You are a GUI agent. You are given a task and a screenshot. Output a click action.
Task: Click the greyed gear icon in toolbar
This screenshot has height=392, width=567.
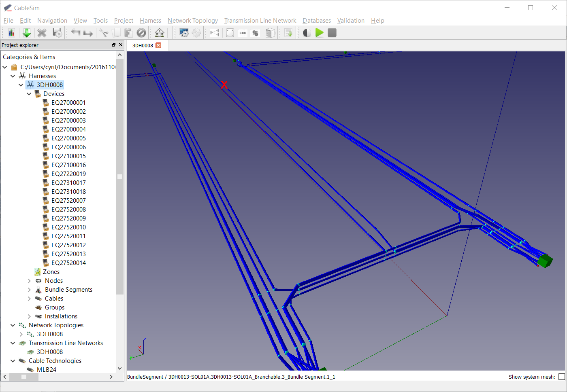tap(196, 33)
